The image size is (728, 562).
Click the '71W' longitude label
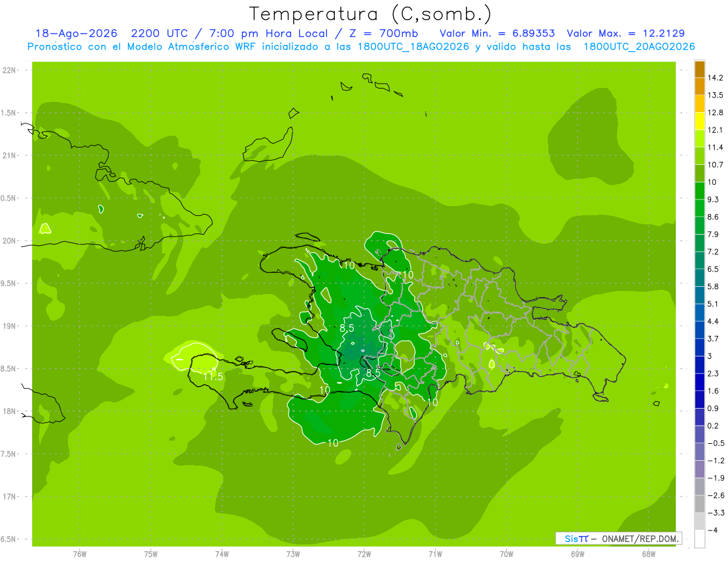tap(435, 554)
